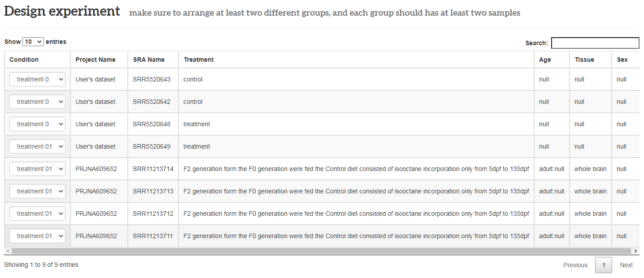644x278 pixels.
Task: Open condition dropdown for SRR11213713
Action: click(x=37, y=191)
